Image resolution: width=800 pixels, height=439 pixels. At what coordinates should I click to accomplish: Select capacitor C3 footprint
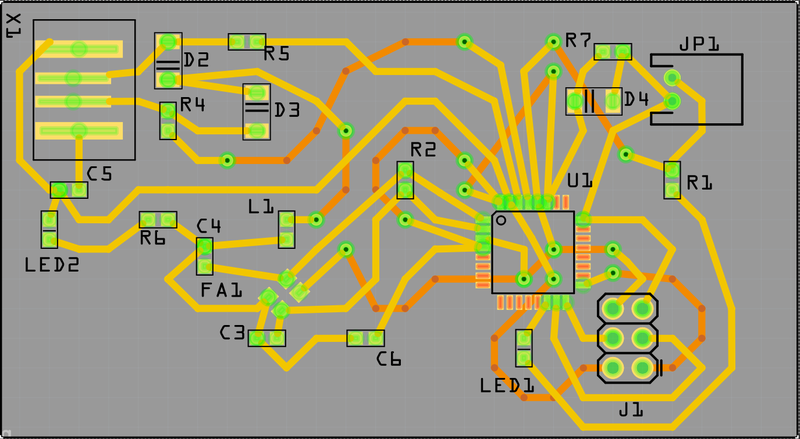tap(268, 338)
